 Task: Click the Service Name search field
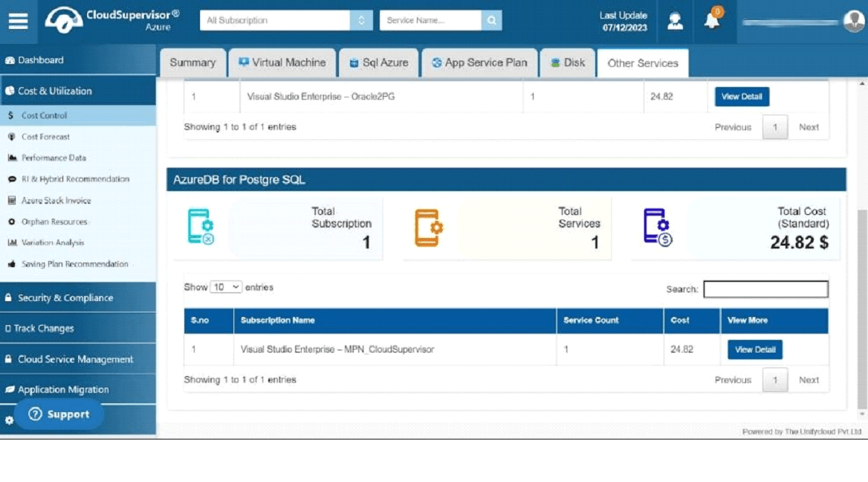point(431,21)
